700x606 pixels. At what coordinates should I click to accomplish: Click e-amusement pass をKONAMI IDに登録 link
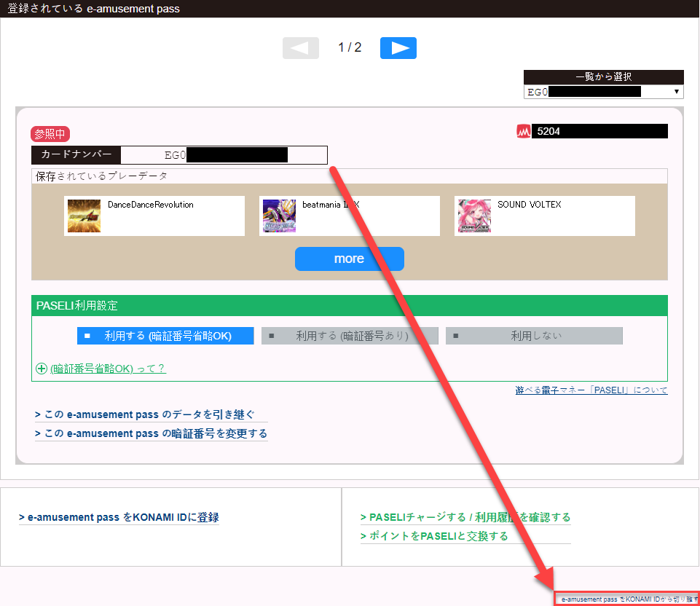coord(119,517)
